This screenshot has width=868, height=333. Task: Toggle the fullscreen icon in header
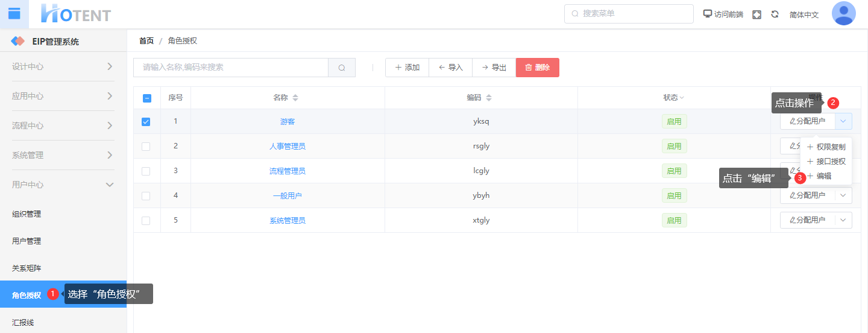[x=756, y=14]
